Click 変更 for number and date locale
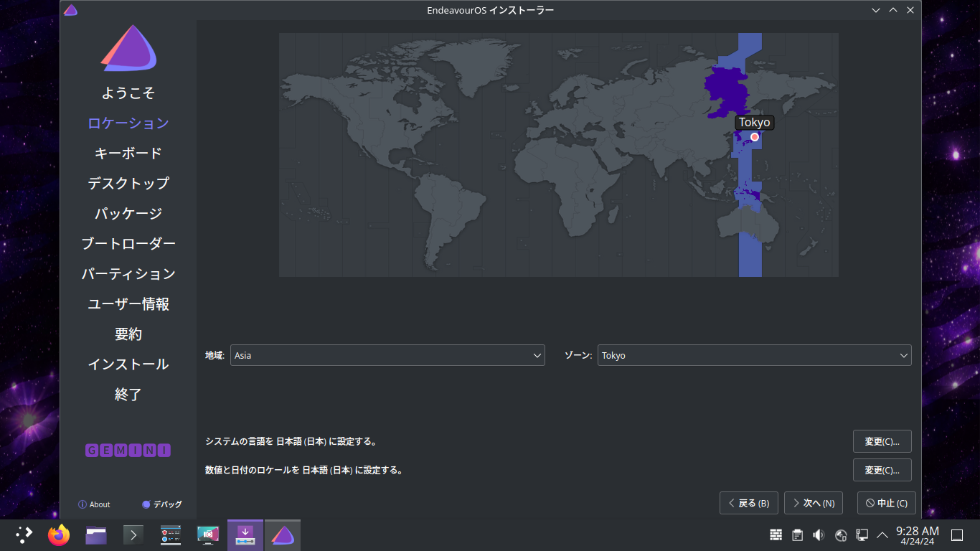The height and width of the screenshot is (551, 980). (882, 470)
